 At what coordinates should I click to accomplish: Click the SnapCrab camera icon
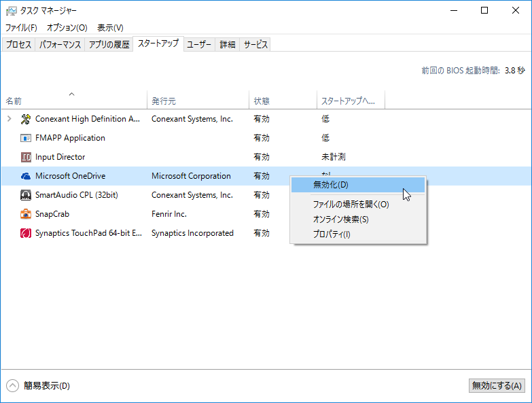pyautogui.click(x=26, y=214)
